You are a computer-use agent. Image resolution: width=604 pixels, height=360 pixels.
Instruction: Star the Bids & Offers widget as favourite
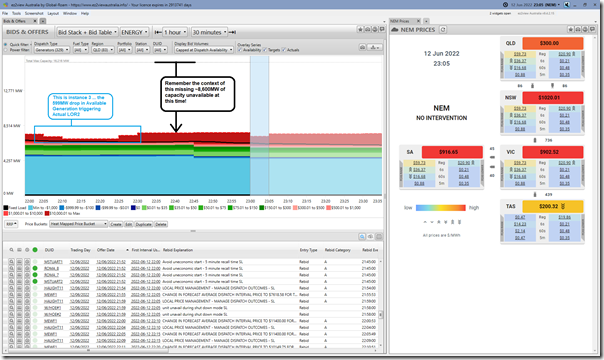pos(360,29)
